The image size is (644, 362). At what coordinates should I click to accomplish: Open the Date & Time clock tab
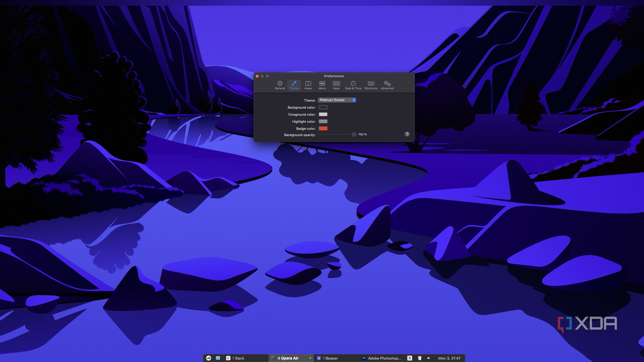[x=353, y=85]
